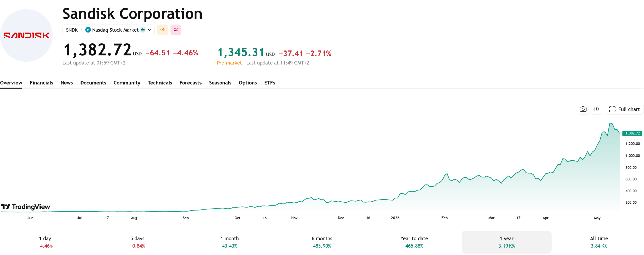The width and height of the screenshot is (644, 255).
Task: Click the TradingView logo on chart
Action: coord(25,207)
